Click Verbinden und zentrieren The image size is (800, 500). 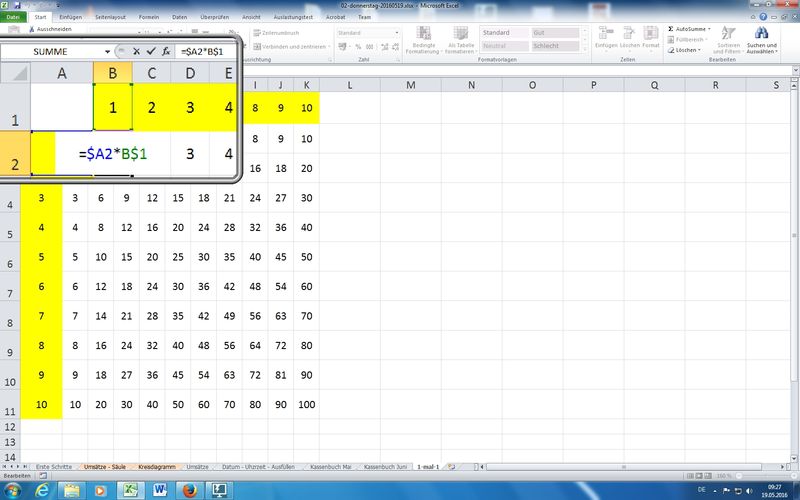pos(289,46)
